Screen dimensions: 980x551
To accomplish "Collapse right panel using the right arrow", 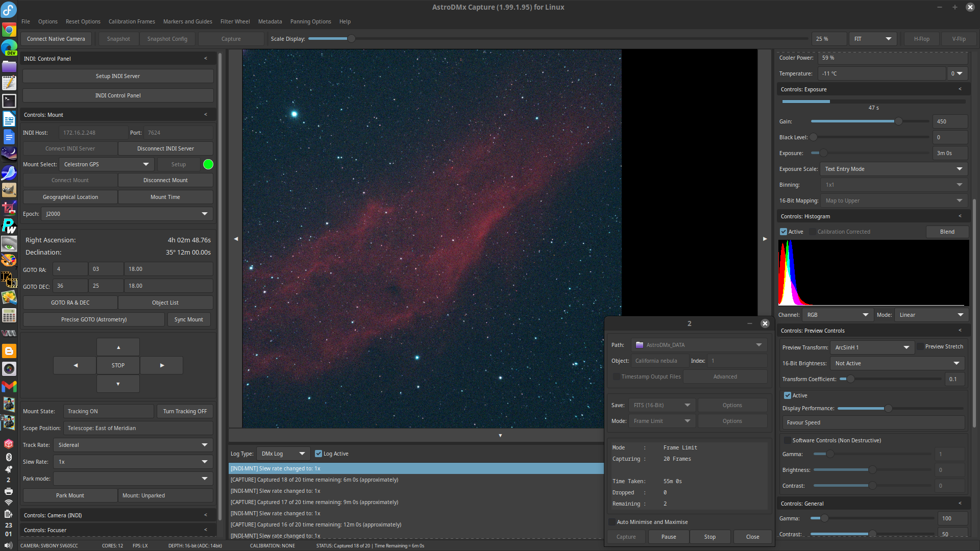I will click(x=765, y=239).
